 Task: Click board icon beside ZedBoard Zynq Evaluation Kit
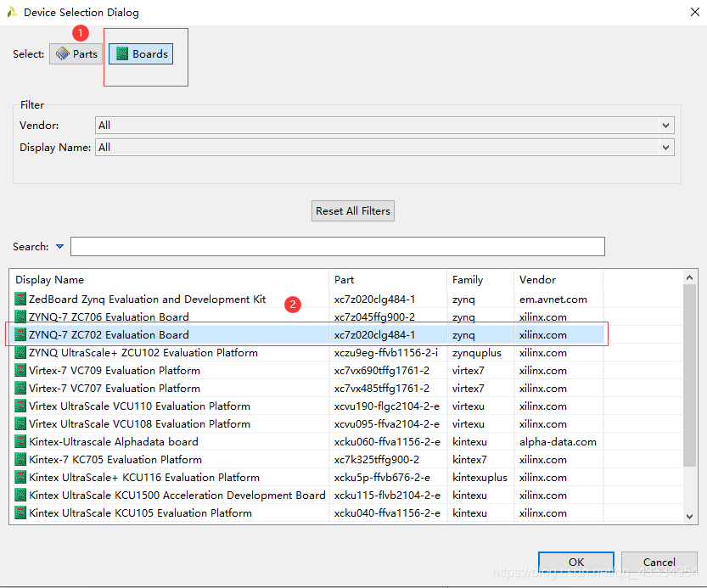coord(20,299)
